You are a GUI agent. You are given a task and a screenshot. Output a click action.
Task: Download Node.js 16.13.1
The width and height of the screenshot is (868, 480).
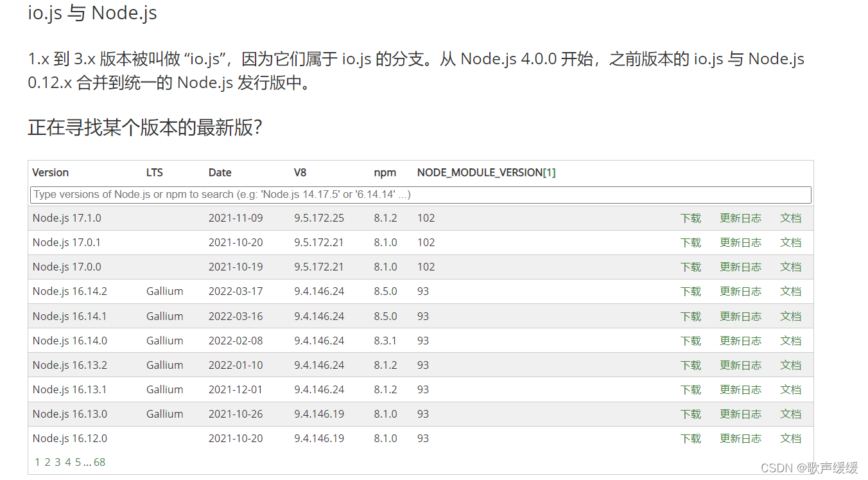click(x=691, y=389)
